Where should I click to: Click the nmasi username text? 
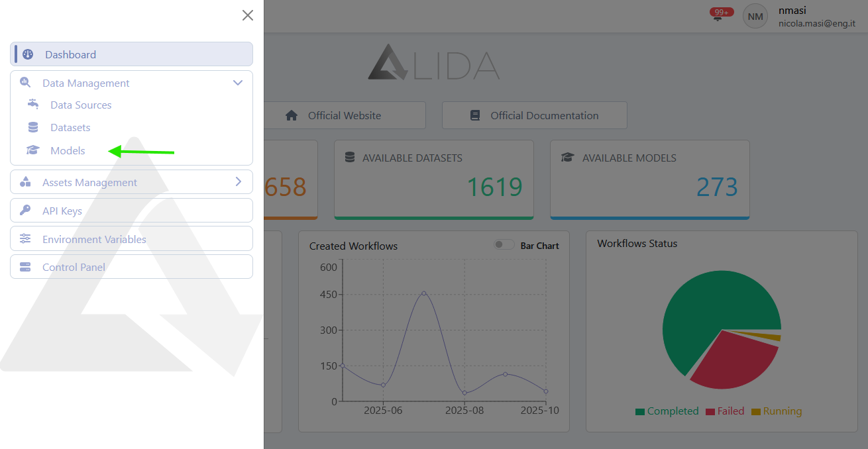click(x=792, y=10)
